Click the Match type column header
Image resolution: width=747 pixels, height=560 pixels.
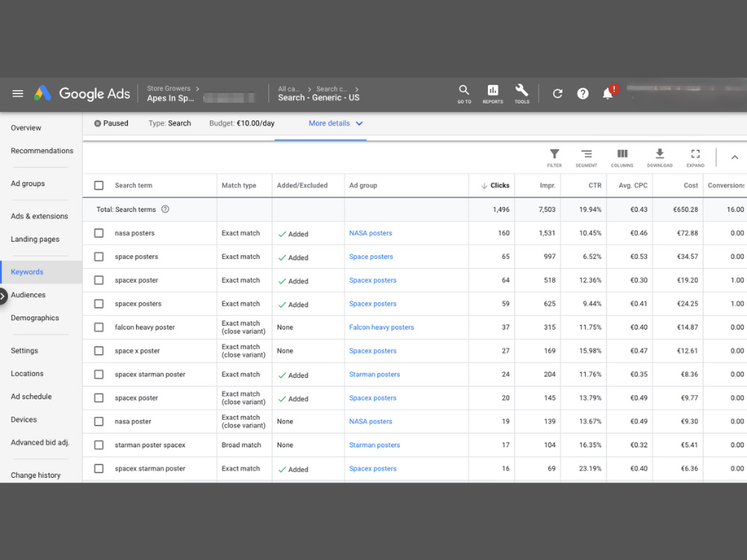point(239,185)
